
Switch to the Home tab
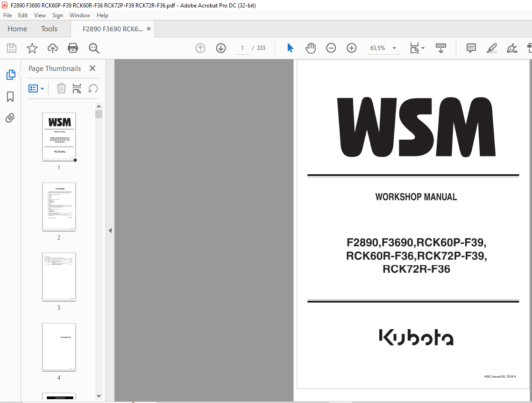pos(17,29)
